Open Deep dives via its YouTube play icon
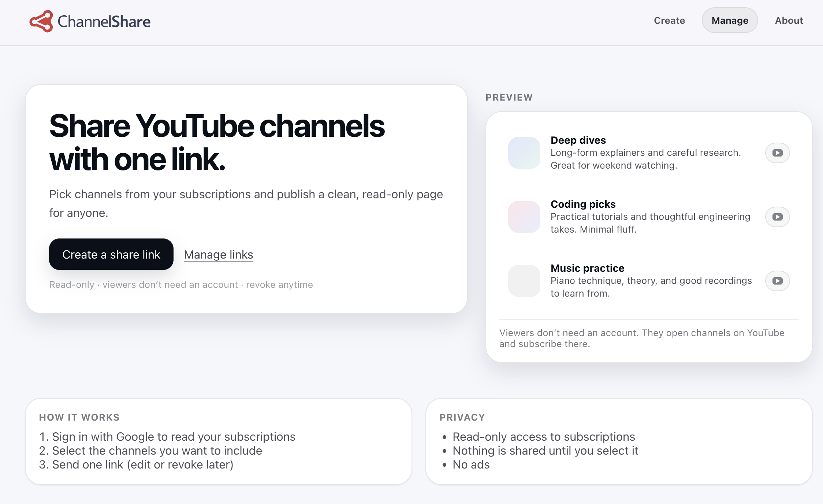This screenshot has height=504, width=823. coord(777,153)
